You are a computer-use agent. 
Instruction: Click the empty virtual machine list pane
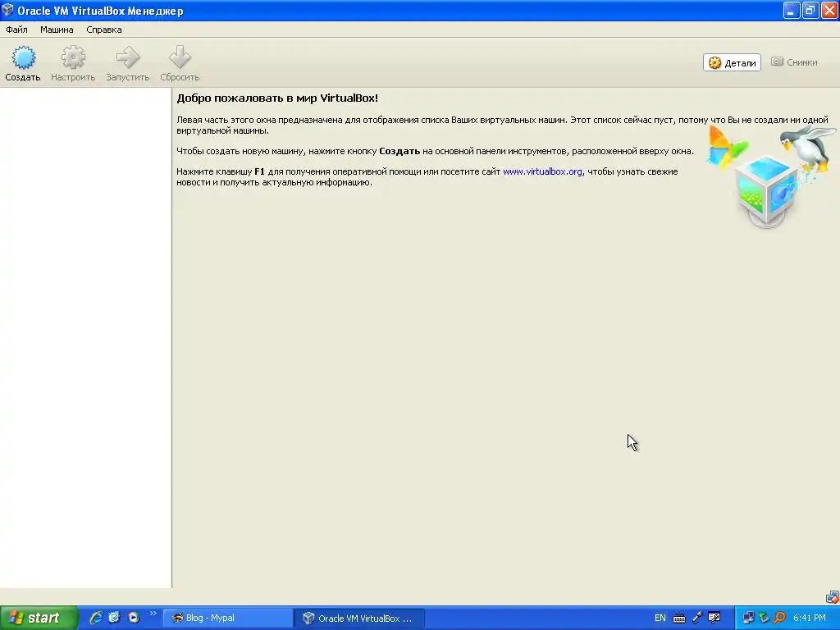[85, 337]
